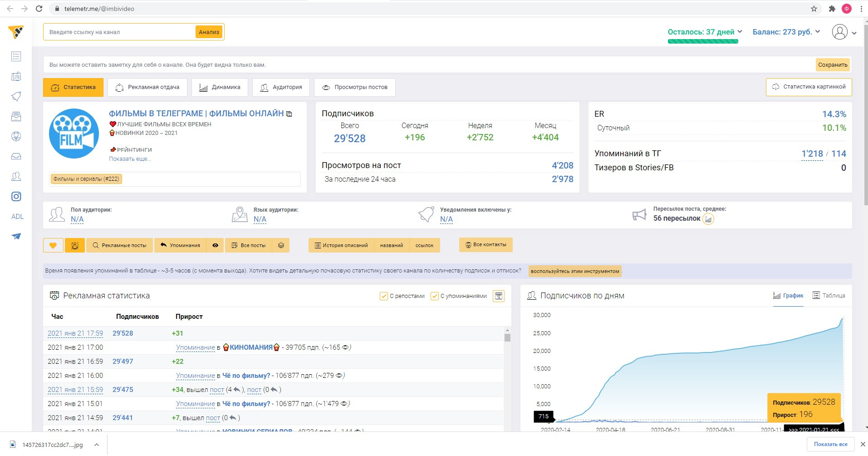868x456 pixels.
Task: Toggle the eye icon beside Упоминания
Action: pyautogui.click(x=215, y=245)
